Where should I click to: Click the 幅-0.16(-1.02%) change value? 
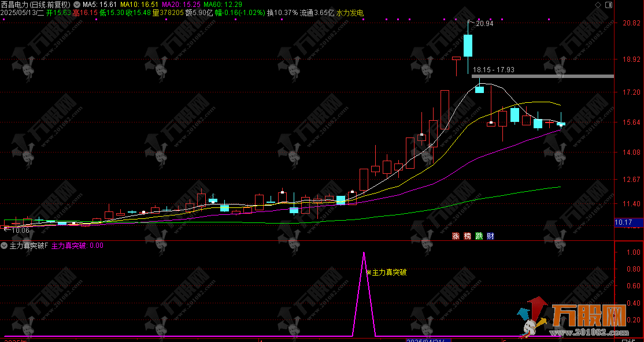pos(240,13)
